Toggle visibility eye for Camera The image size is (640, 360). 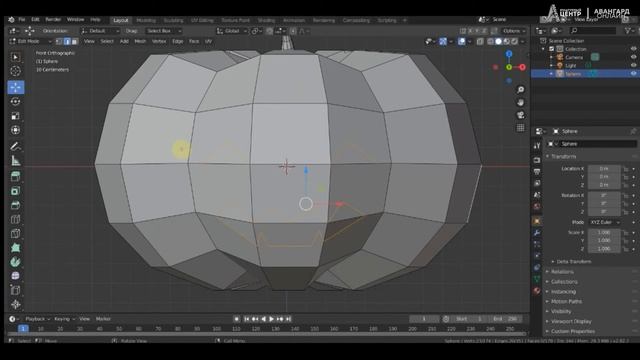tap(633, 57)
